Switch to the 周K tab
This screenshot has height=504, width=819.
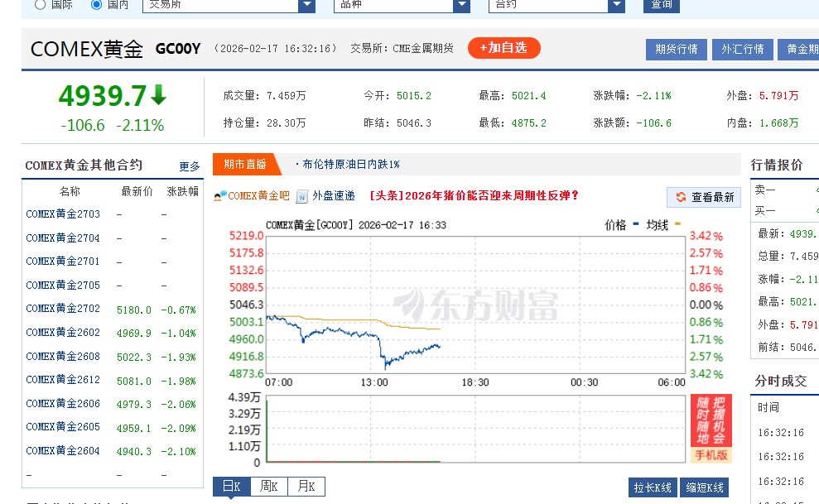pos(269,487)
